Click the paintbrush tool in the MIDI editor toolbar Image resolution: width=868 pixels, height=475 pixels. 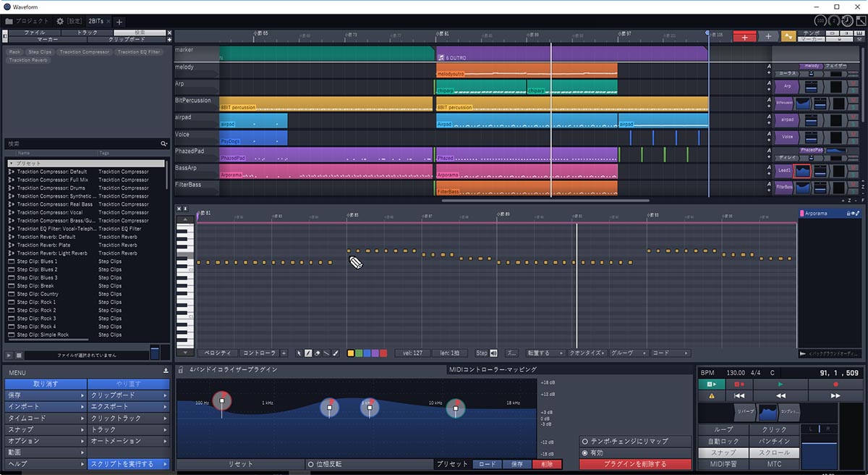[335, 353]
